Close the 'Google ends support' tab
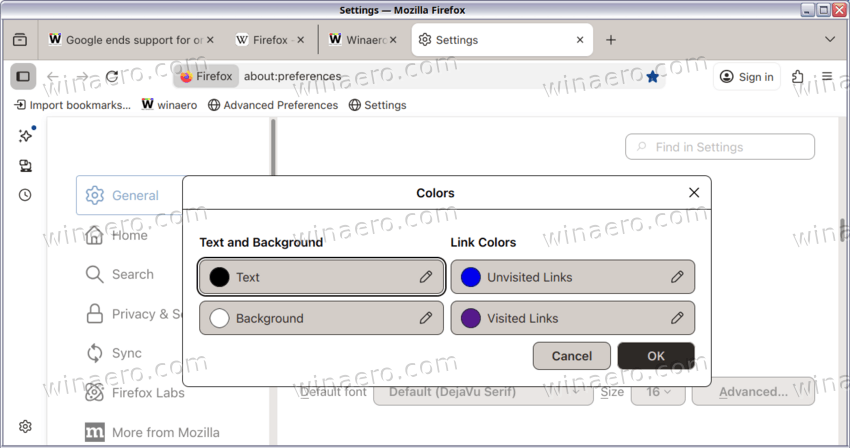 click(x=210, y=40)
